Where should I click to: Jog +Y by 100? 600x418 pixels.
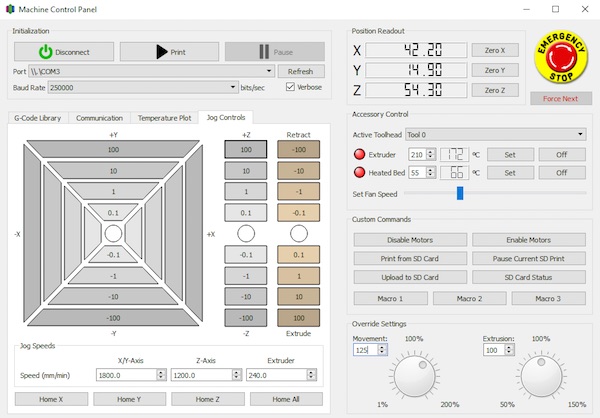(x=113, y=149)
